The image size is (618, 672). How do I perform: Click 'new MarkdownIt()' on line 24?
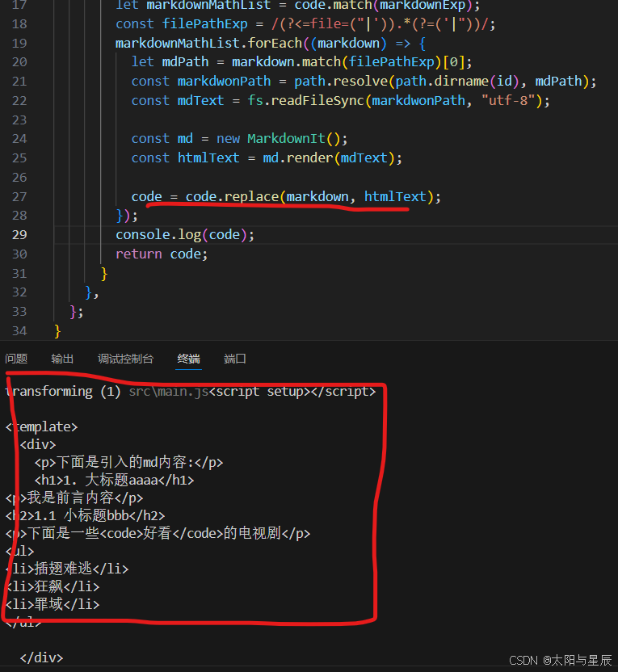tap(279, 139)
